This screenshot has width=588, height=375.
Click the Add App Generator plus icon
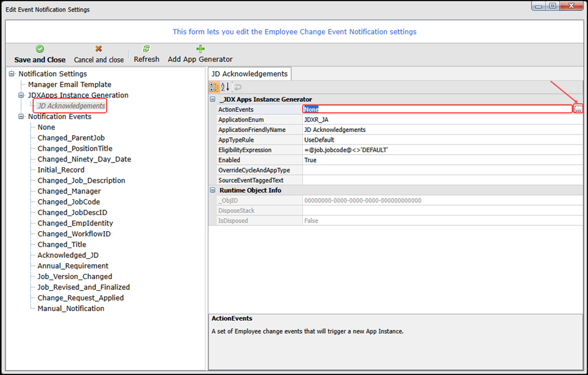click(200, 49)
